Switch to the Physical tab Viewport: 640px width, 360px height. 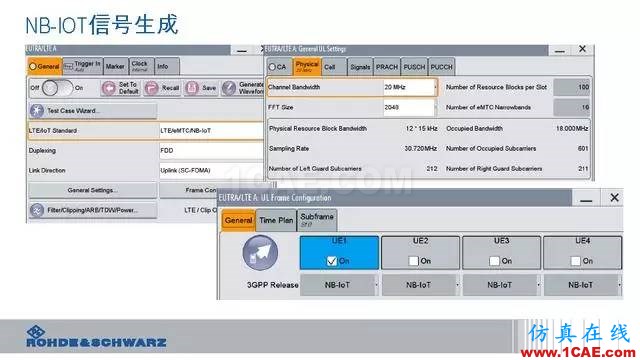pyautogui.click(x=307, y=67)
